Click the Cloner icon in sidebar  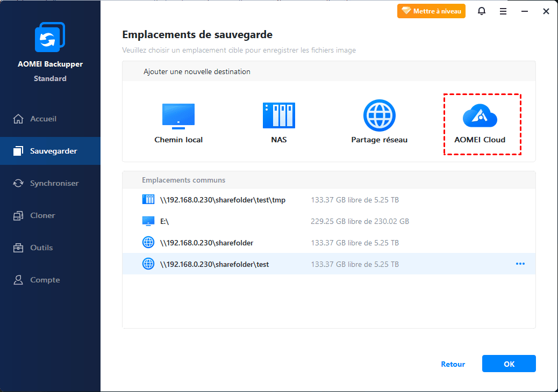(18, 215)
